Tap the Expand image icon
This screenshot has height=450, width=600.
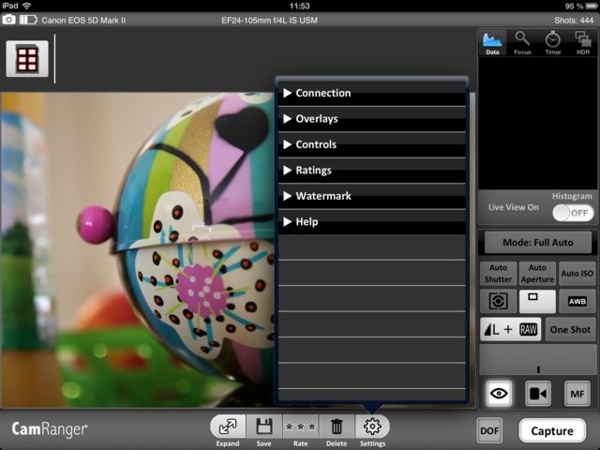227,427
